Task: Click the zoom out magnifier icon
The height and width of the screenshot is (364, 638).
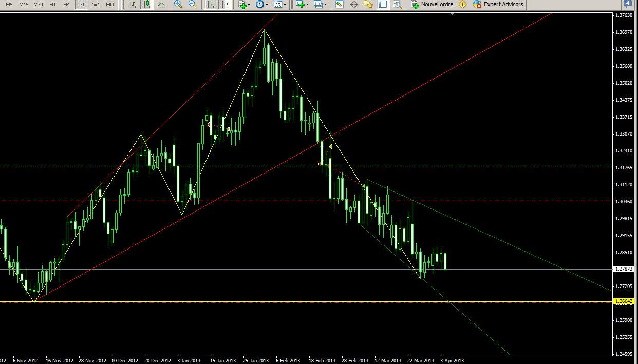Action: 193,4
